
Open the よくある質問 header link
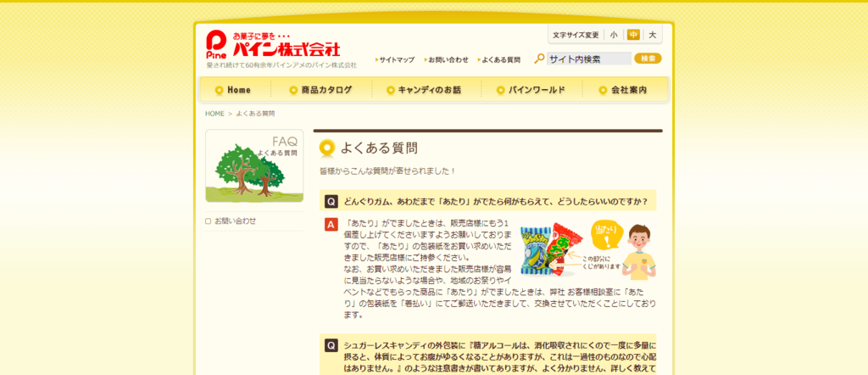coord(499,60)
